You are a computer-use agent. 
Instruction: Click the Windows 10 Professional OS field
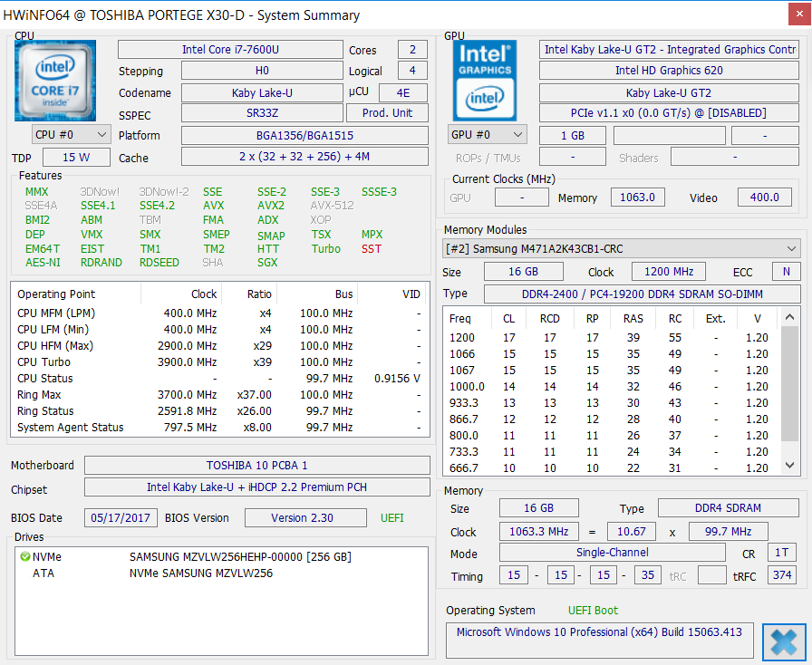tap(599, 641)
